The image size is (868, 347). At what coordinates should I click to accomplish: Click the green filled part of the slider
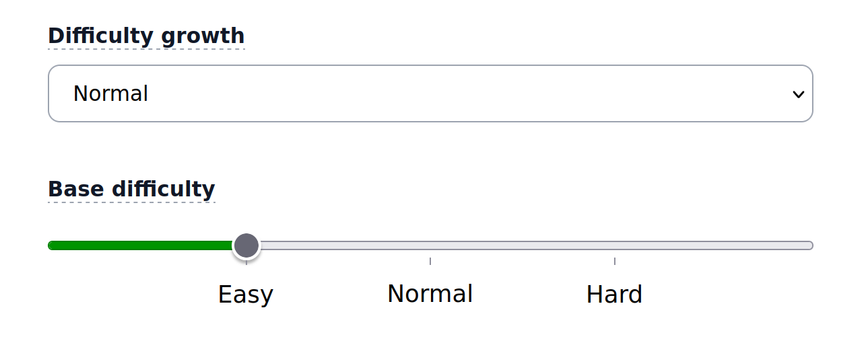tap(140, 245)
